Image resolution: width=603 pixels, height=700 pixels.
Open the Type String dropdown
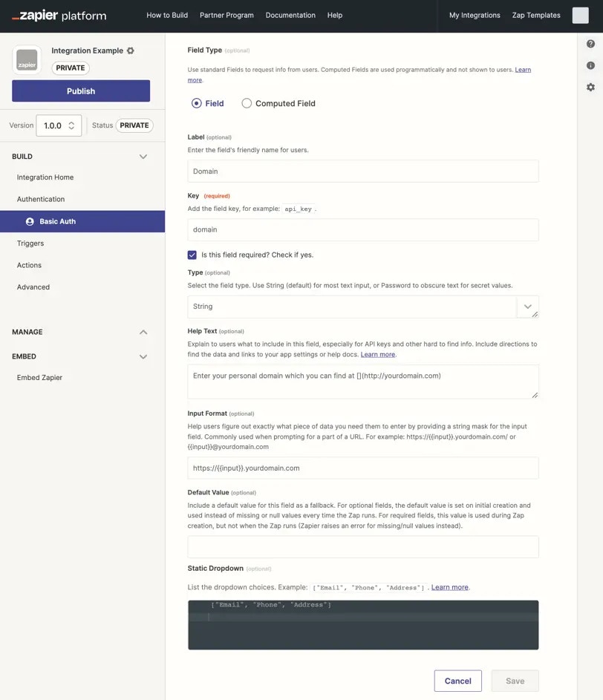tap(362, 307)
